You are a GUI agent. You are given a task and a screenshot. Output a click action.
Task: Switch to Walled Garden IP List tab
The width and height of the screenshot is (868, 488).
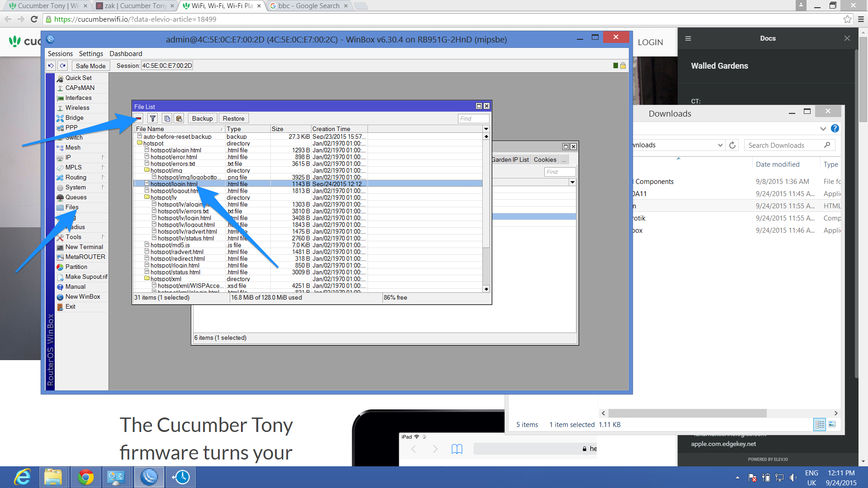pos(510,160)
